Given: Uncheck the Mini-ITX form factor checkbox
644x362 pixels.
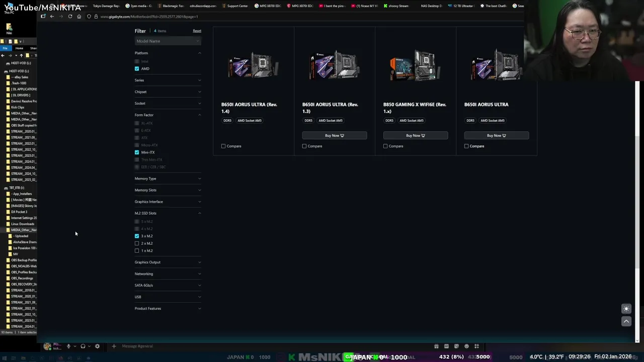Looking at the screenshot, I should 137,152.
